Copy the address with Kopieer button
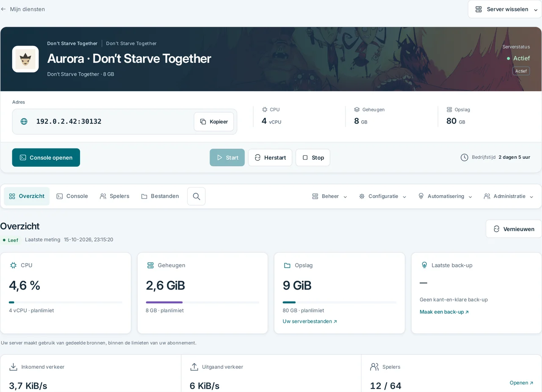The height and width of the screenshot is (392, 542). tap(214, 121)
